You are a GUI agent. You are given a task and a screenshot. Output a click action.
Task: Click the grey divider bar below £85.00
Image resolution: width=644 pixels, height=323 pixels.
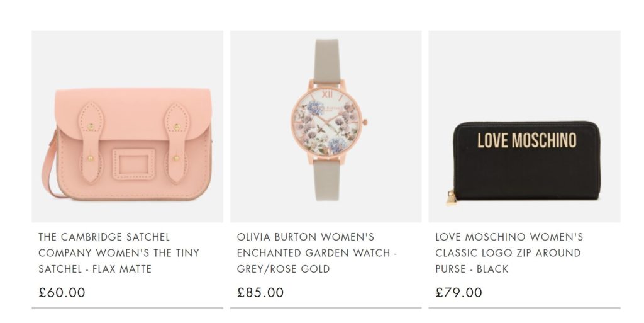click(x=326, y=307)
